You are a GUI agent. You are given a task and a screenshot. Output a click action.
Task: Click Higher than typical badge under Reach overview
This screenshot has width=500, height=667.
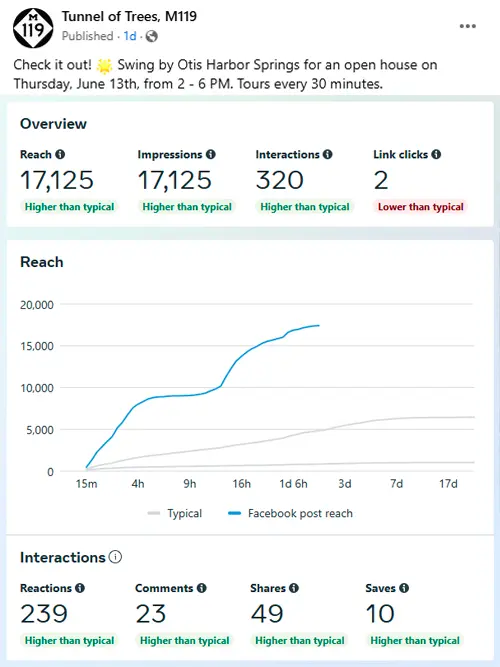[x=69, y=207]
